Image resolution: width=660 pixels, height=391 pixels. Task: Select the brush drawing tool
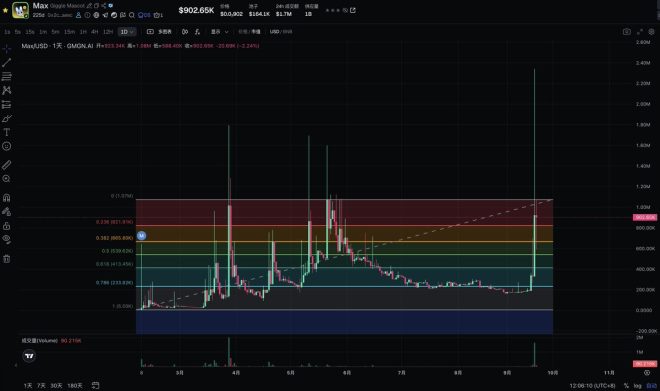(6, 118)
